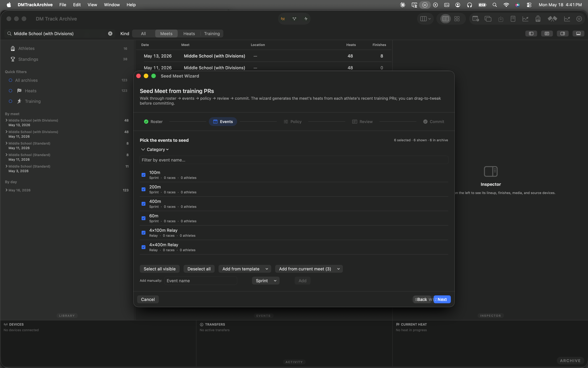This screenshot has width=588, height=368.
Task: Uncheck the 60m event checkbox
Action: (x=144, y=218)
